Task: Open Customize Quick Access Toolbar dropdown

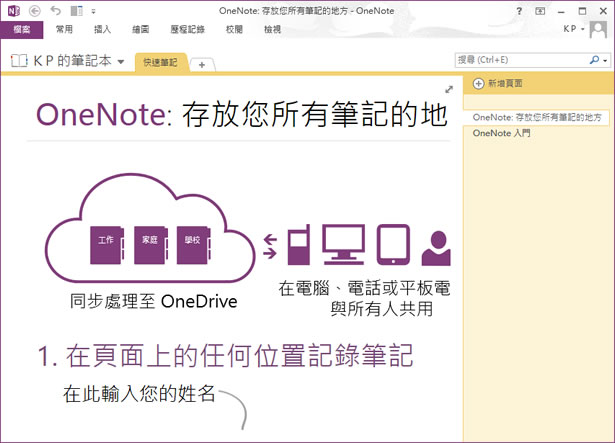Action: point(93,11)
